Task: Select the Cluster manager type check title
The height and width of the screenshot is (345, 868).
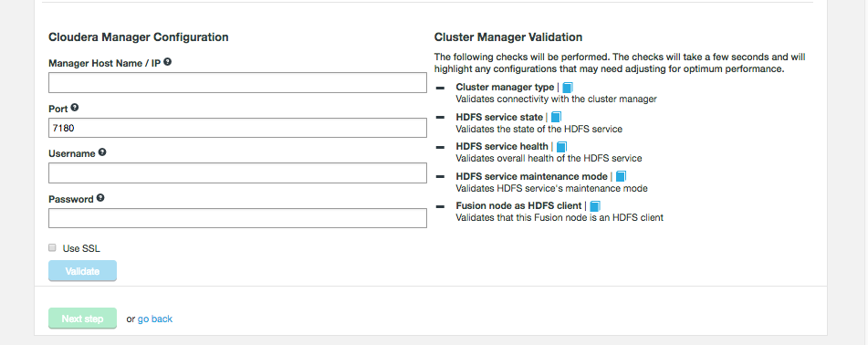Action: pyautogui.click(x=505, y=87)
